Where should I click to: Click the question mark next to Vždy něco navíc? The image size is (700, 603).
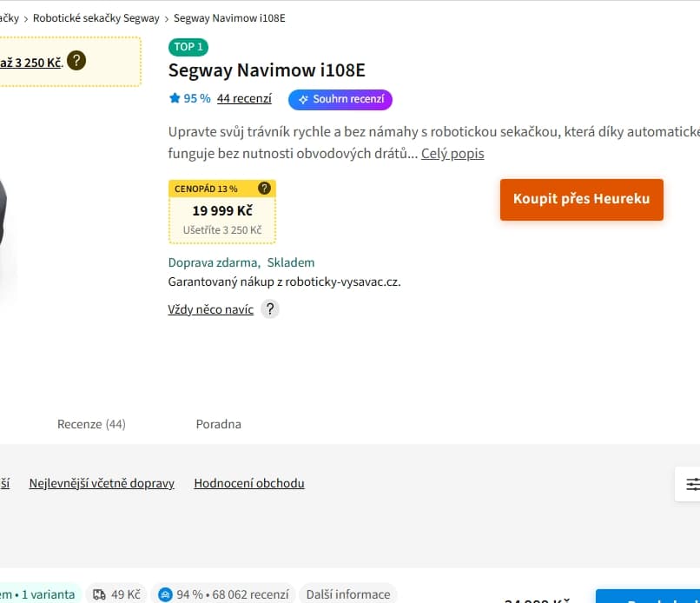(x=270, y=309)
